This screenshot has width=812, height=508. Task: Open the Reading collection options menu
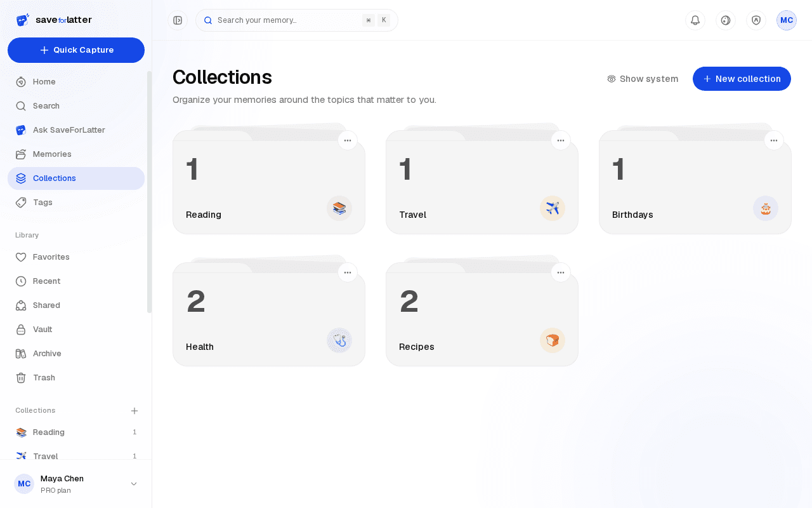click(348, 140)
